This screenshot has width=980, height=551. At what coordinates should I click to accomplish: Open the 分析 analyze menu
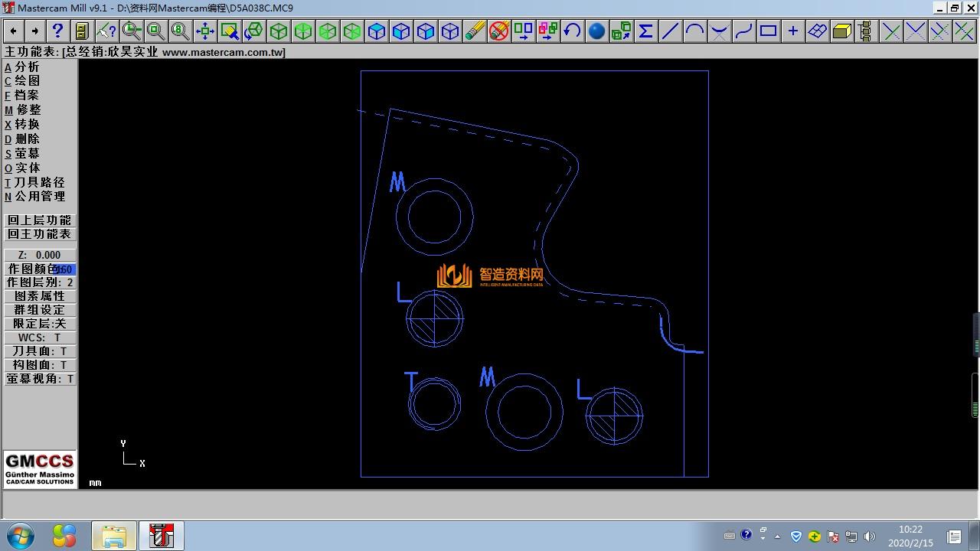point(26,67)
